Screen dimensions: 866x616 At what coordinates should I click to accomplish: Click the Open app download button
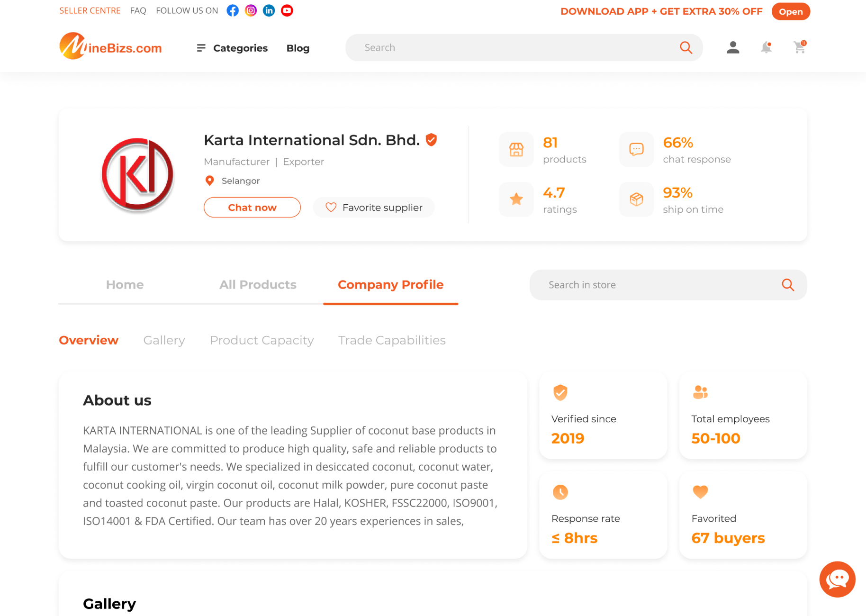coord(791,11)
